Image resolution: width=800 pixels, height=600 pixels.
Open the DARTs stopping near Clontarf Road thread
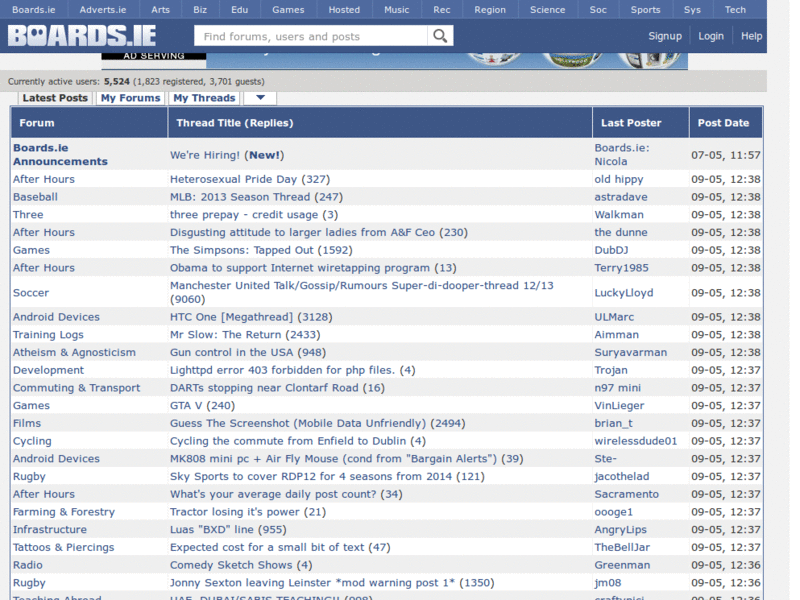(264, 388)
